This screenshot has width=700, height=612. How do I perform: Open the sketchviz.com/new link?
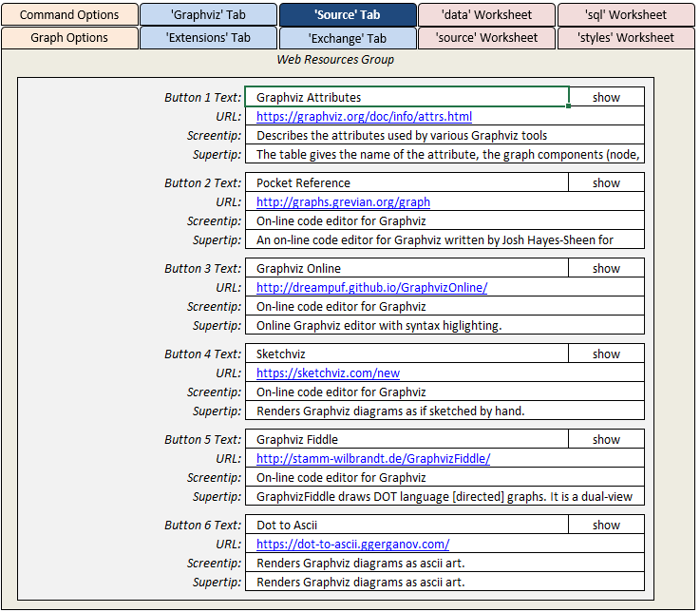[328, 373]
